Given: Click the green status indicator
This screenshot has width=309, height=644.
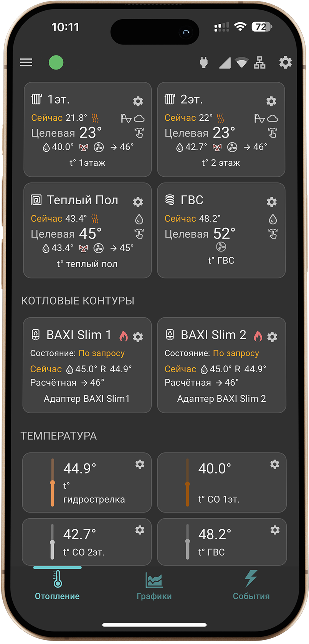Looking at the screenshot, I should tap(56, 62).
